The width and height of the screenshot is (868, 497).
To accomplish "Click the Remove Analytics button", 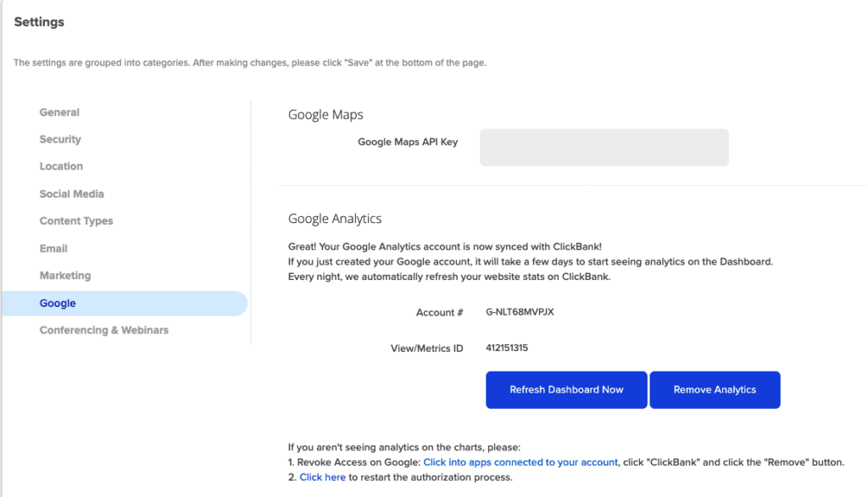I will 715,390.
